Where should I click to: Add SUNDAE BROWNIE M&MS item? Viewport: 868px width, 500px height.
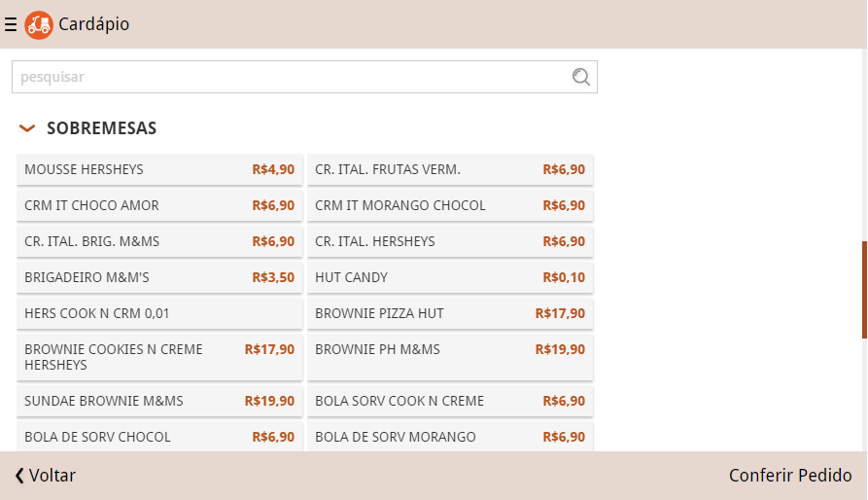coord(159,401)
